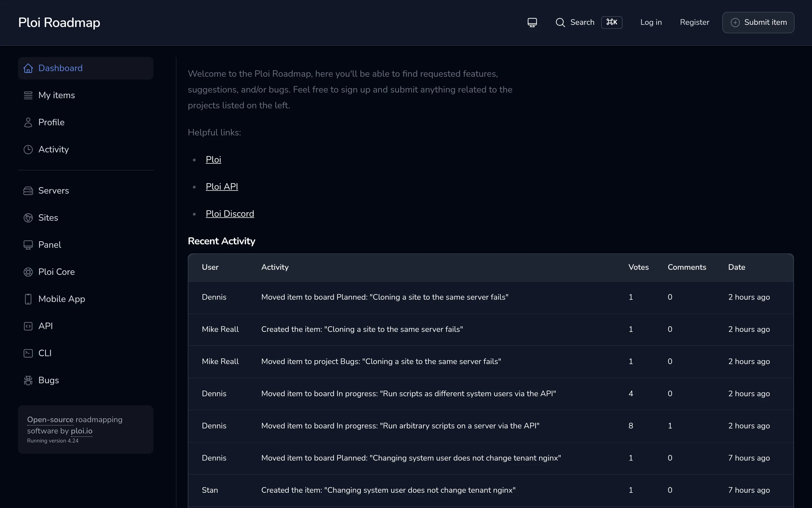This screenshot has width=812, height=508.
Task: Open My items in sidebar
Action: coord(85,95)
